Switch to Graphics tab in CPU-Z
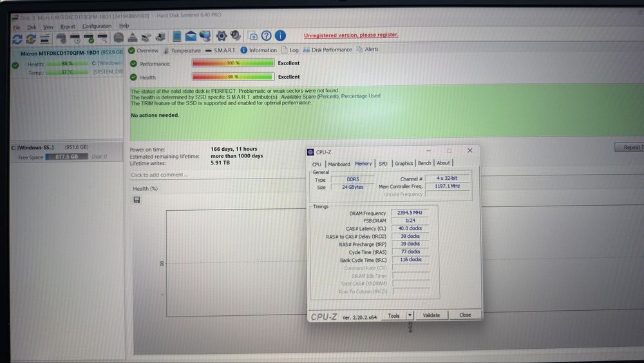 (404, 163)
